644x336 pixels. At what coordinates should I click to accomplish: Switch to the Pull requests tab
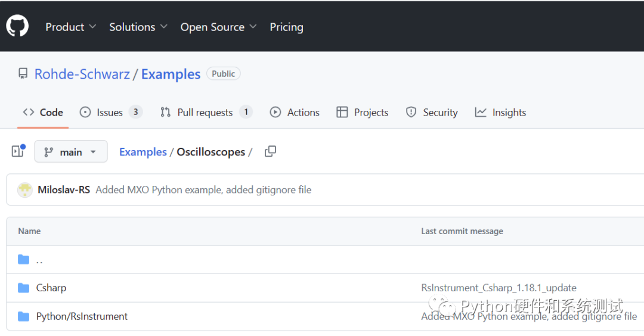pyautogui.click(x=205, y=113)
